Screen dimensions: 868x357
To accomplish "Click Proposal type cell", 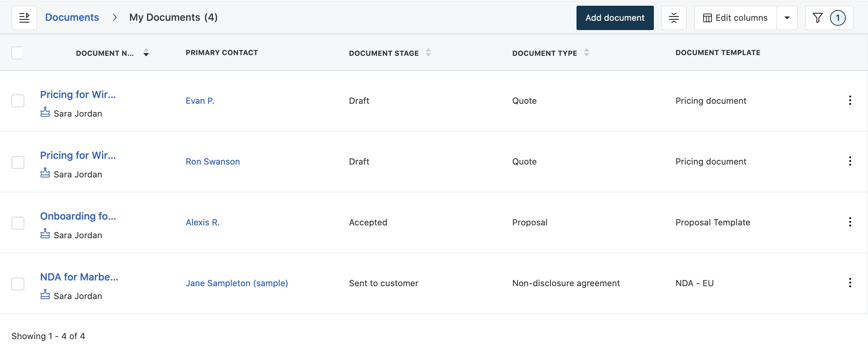I will point(530,222).
